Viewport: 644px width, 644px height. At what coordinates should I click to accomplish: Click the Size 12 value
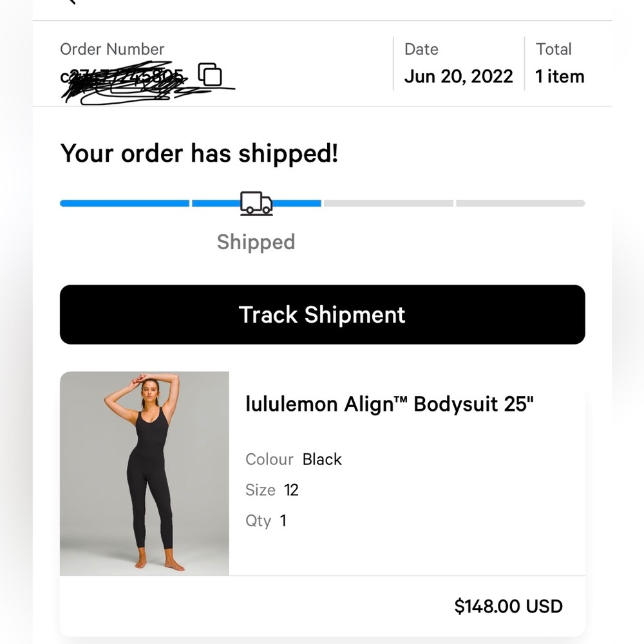pyautogui.click(x=291, y=490)
